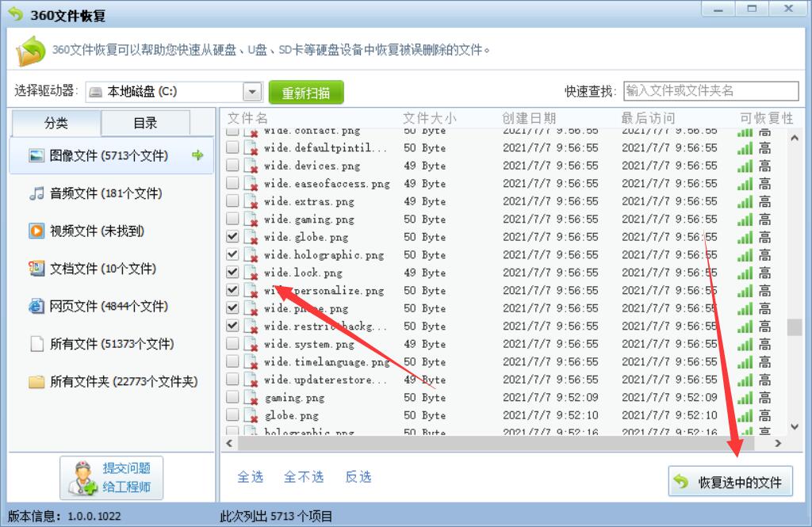Click the 全不选 deselect all link
This screenshot has width=812, height=527.
point(304,477)
